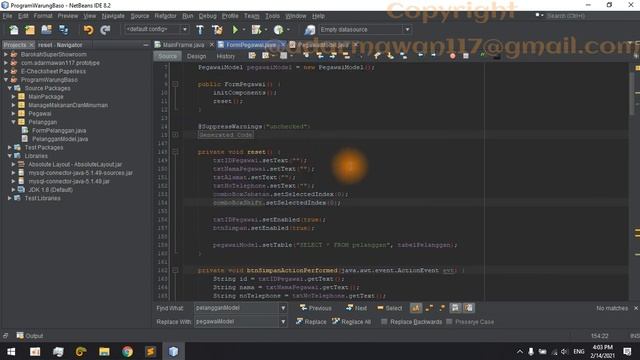Viewport: 640px width, 360px height.
Task: Check the Replace Backwards checkbox
Action: (384, 322)
